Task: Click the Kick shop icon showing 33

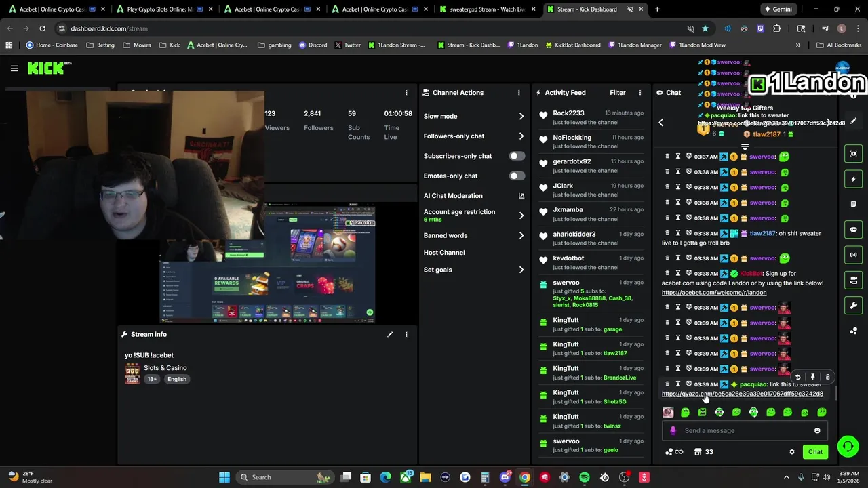Action: (x=703, y=452)
